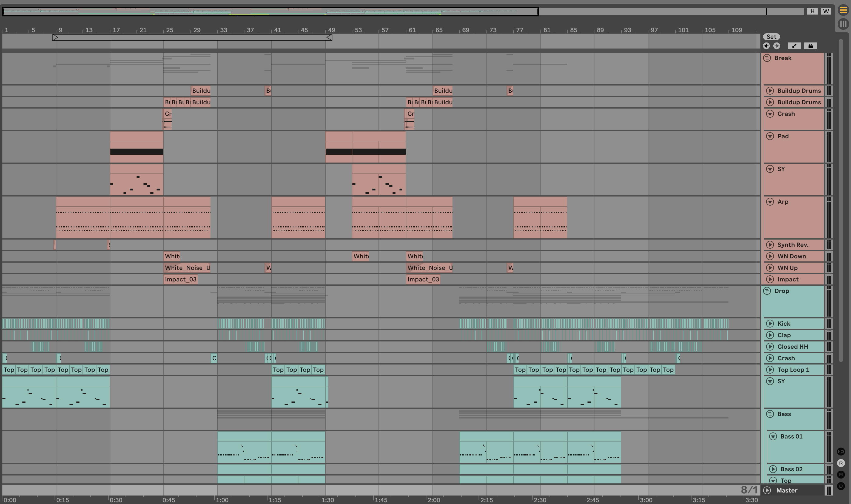Image resolution: width=851 pixels, height=504 pixels.
Task: Unfold the Kick track disclosure triangle
Action: 770,324
